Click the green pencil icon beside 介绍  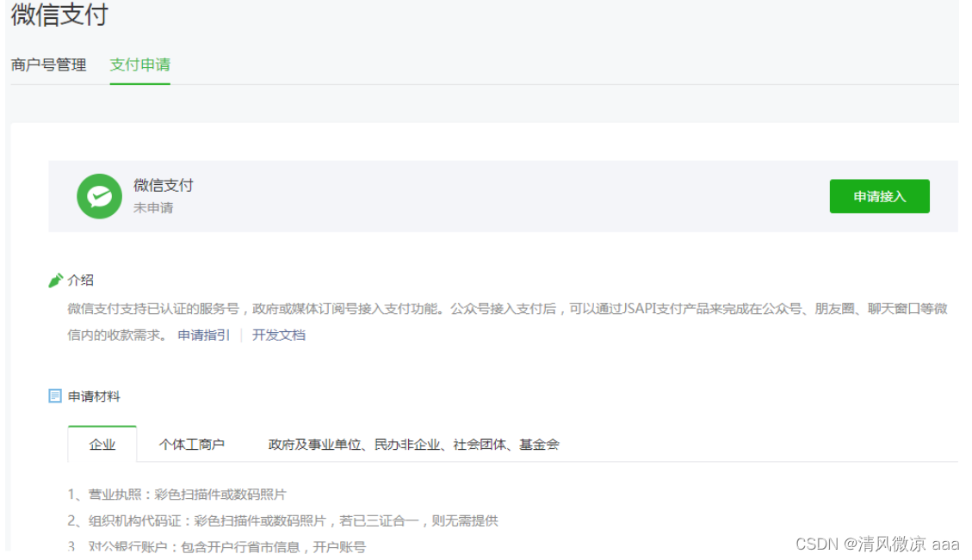pyautogui.click(x=55, y=280)
